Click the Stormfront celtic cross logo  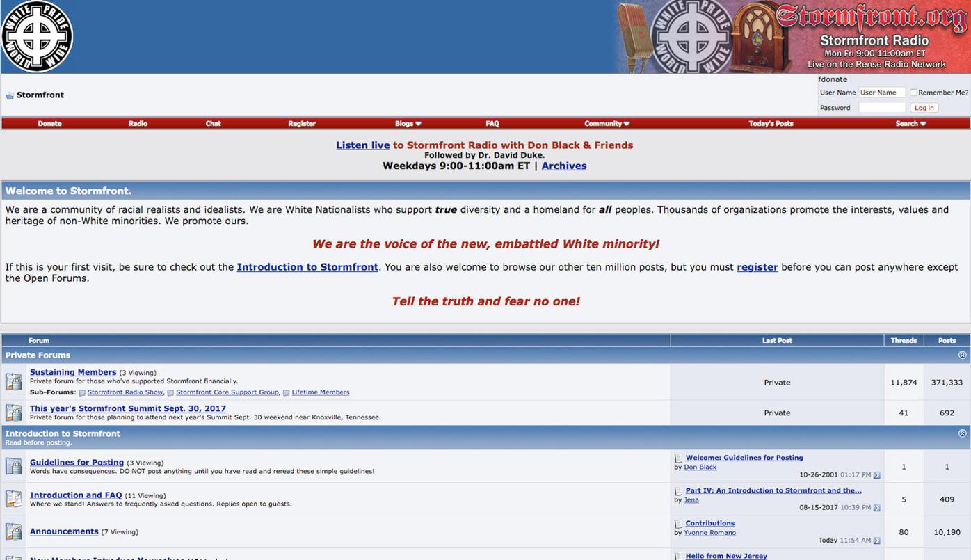[x=37, y=36]
